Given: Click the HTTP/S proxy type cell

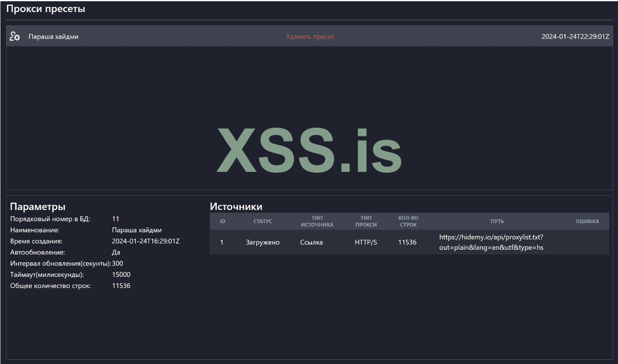Looking at the screenshot, I should tap(366, 242).
